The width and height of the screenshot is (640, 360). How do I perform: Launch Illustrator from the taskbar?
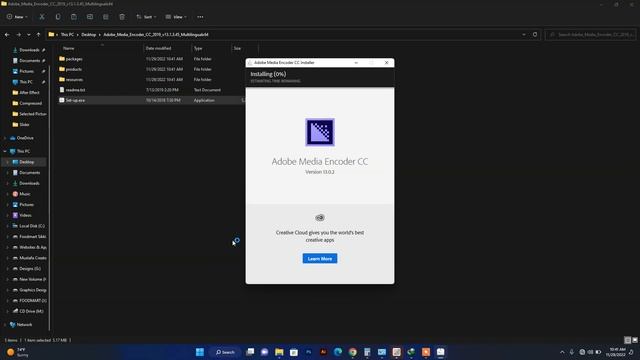[323, 352]
